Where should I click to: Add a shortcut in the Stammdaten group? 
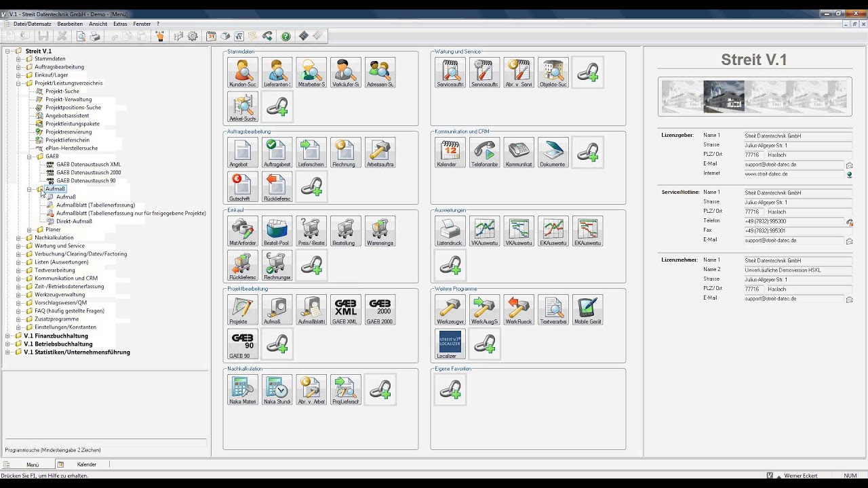point(277,106)
